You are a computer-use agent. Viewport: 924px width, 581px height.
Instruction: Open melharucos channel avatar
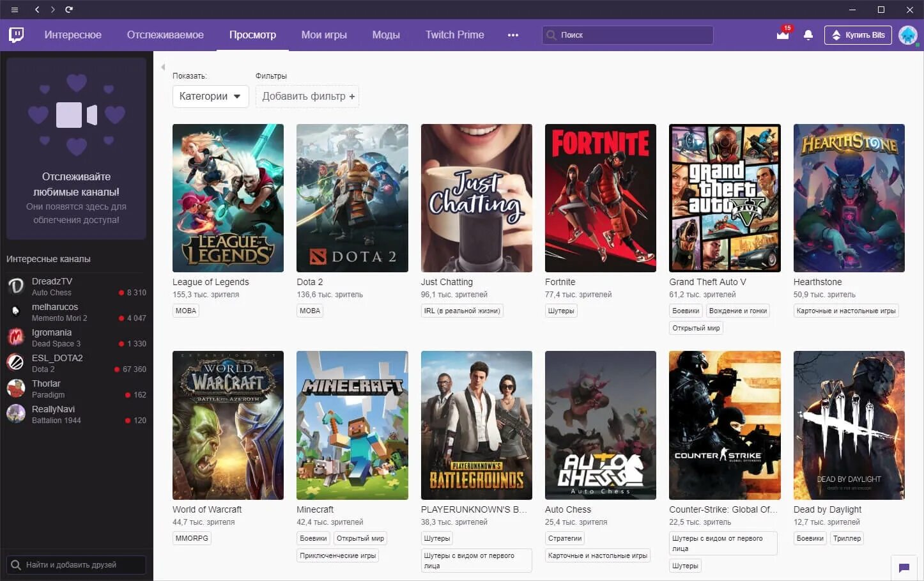coord(16,311)
